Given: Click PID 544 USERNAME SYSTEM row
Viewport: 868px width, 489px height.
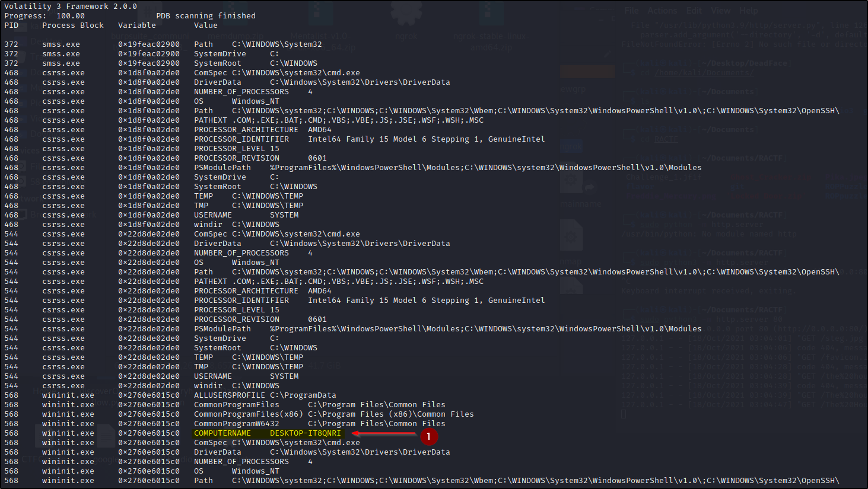Looking at the screenshot, I should click(x=151, y=376).
